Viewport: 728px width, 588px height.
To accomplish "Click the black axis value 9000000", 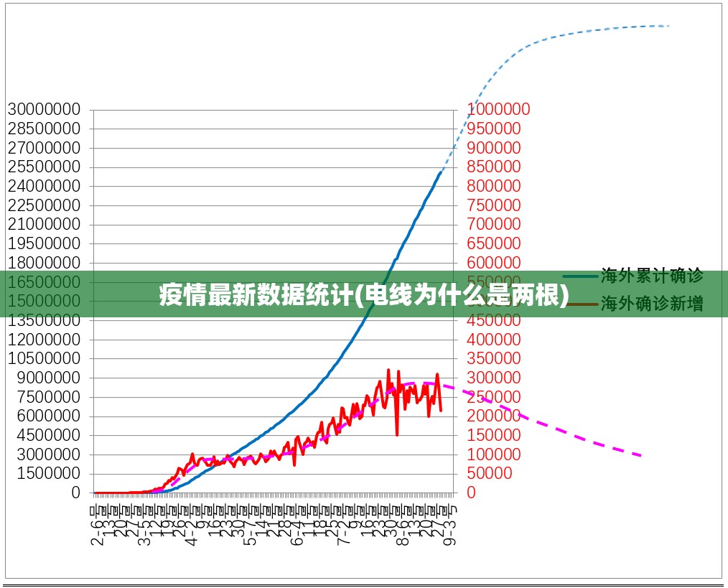I will pos(49,378).
